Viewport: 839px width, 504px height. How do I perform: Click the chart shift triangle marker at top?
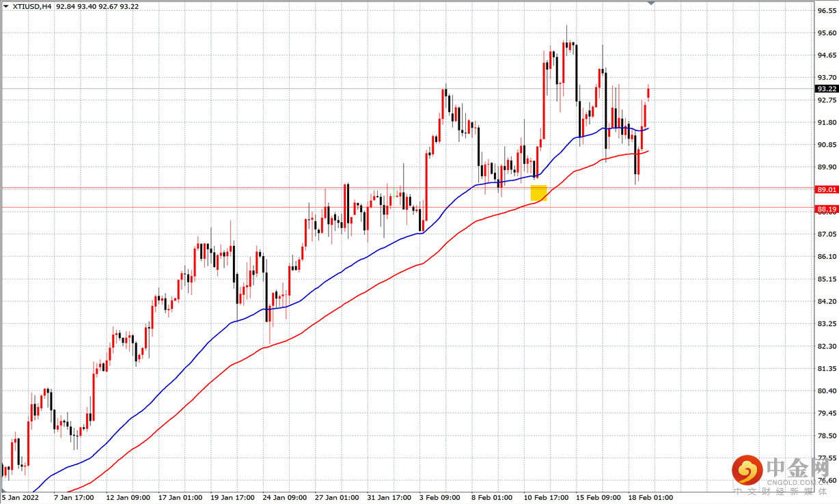(x=651, y=3)
